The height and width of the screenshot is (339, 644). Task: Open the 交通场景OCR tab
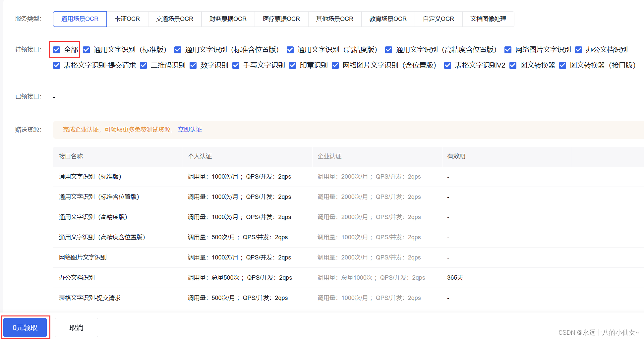coord(175,19)
